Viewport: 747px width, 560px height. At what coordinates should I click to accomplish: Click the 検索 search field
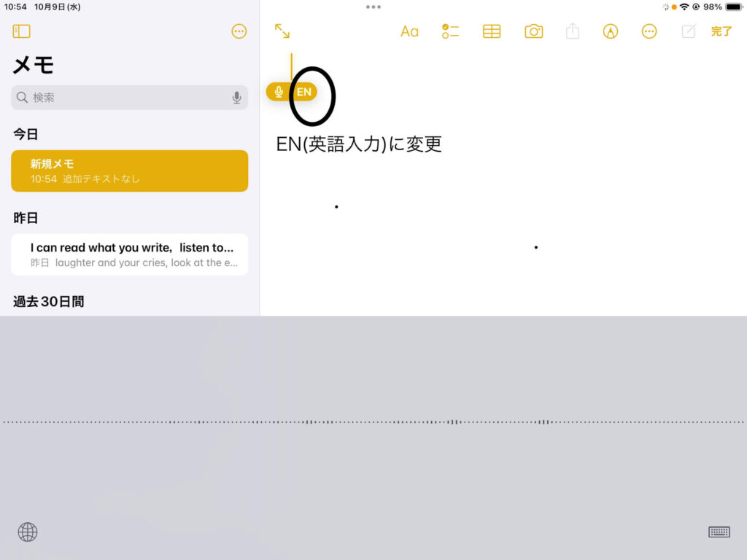[x=124, y=98]
